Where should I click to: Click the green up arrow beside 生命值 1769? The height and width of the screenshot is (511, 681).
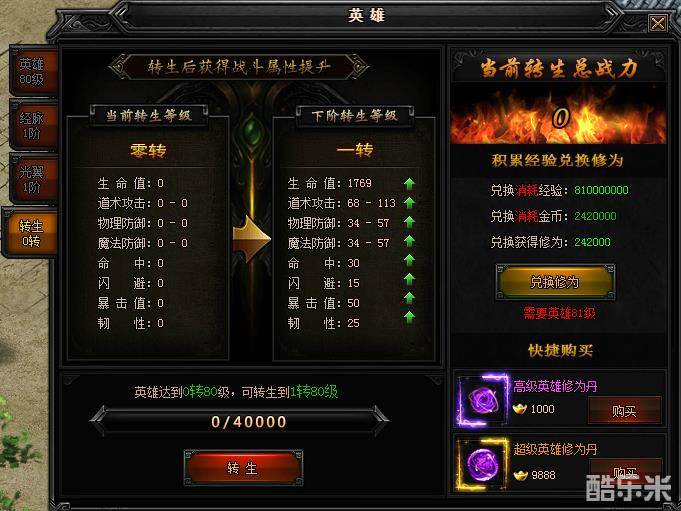click(x=409, y=184)
